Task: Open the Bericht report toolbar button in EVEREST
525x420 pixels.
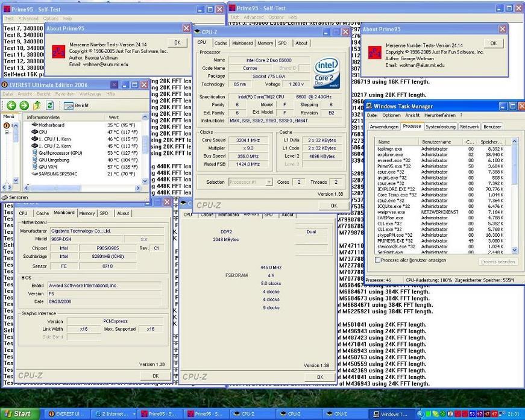Action: point(77,105)
